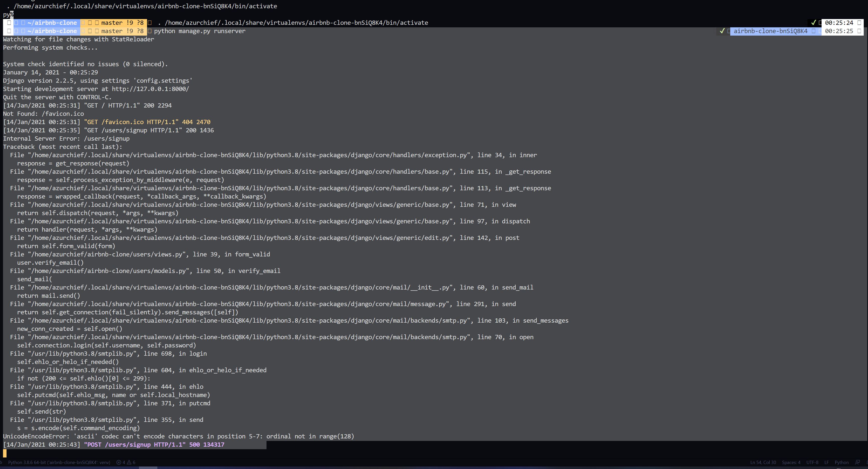The height and width of the screenshot is (469, 868).
Task: Open the users/views.py traceback file path
Action: coord(107,254)
